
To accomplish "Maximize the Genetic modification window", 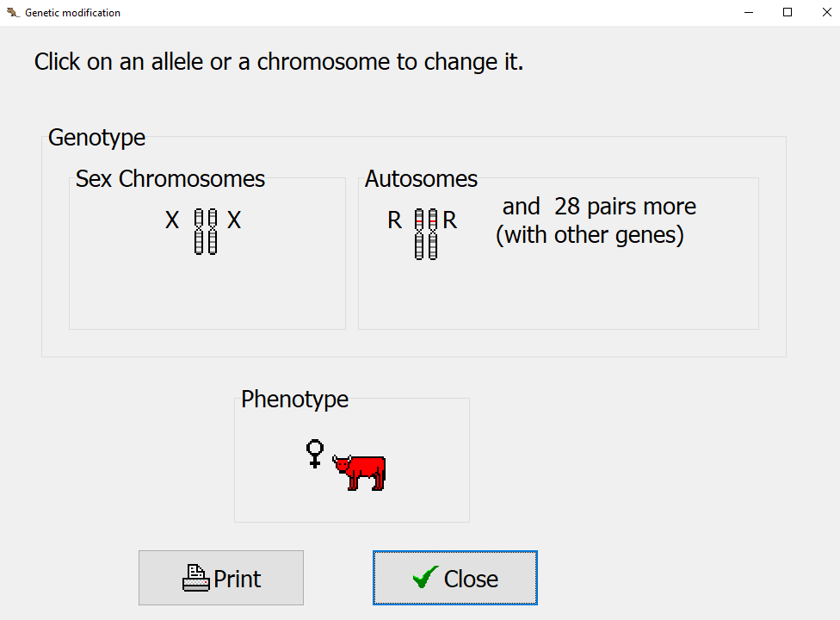I will click(x=787, y=13).
